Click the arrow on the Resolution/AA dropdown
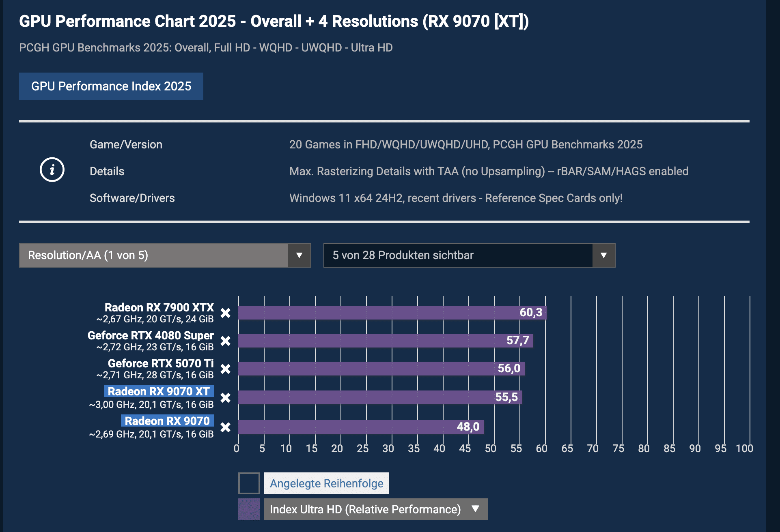Screen dimensions: 780x532 [300, 255]
